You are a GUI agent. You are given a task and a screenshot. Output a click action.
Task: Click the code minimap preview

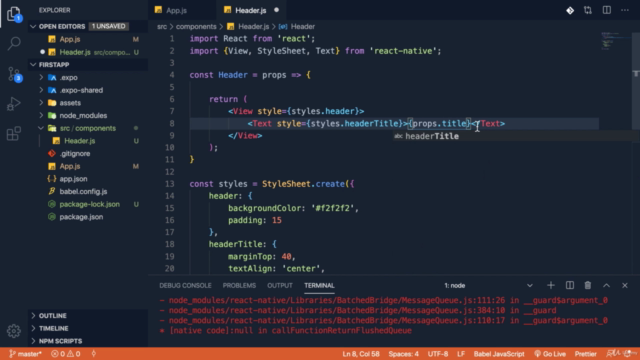616,41
